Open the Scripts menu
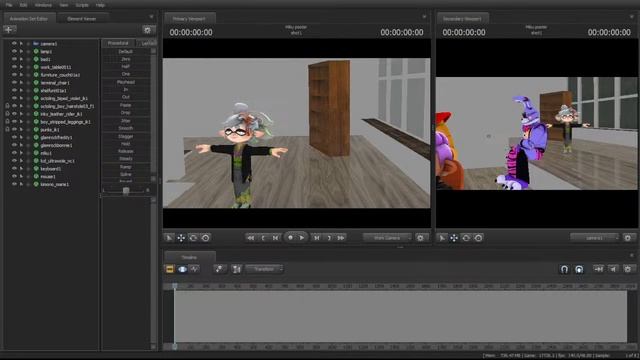This screenshot has height=360, width=640. click(82, 5)
